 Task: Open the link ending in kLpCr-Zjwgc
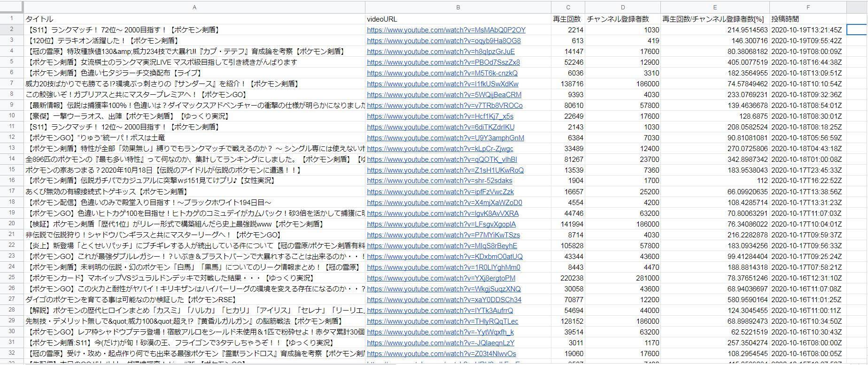pos(440,149)
